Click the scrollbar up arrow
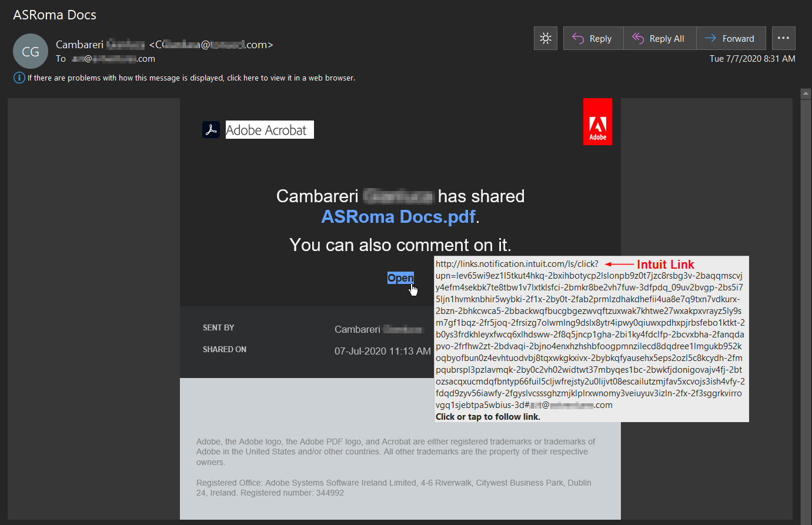The image size is (812, 525). (x=806, y=93)
